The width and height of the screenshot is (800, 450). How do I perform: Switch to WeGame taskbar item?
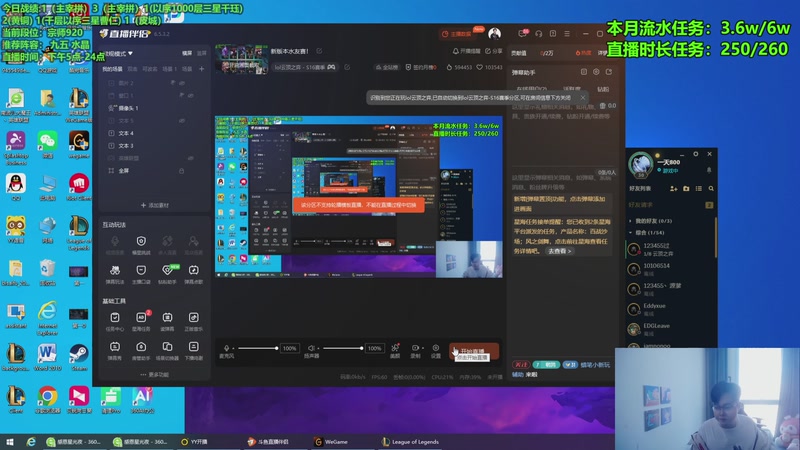pos(331,442)
